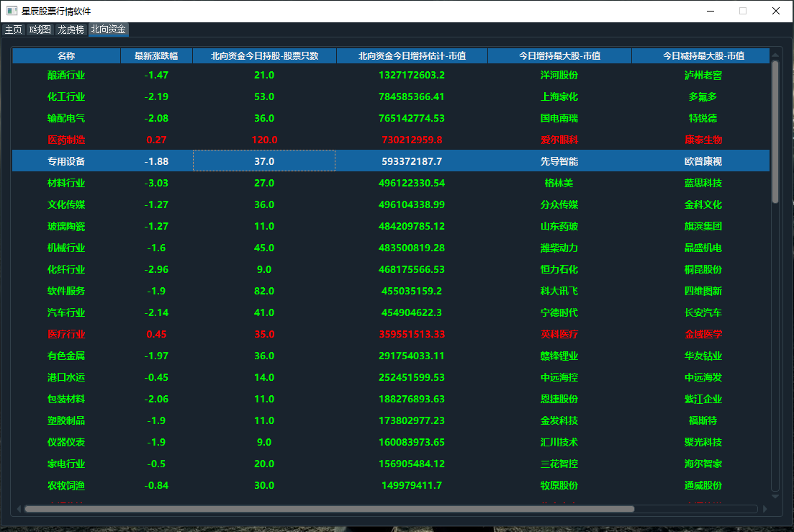Close the 星辰股票行情软件 window
The image size is (794, 532).
click(x=776, y=11)
